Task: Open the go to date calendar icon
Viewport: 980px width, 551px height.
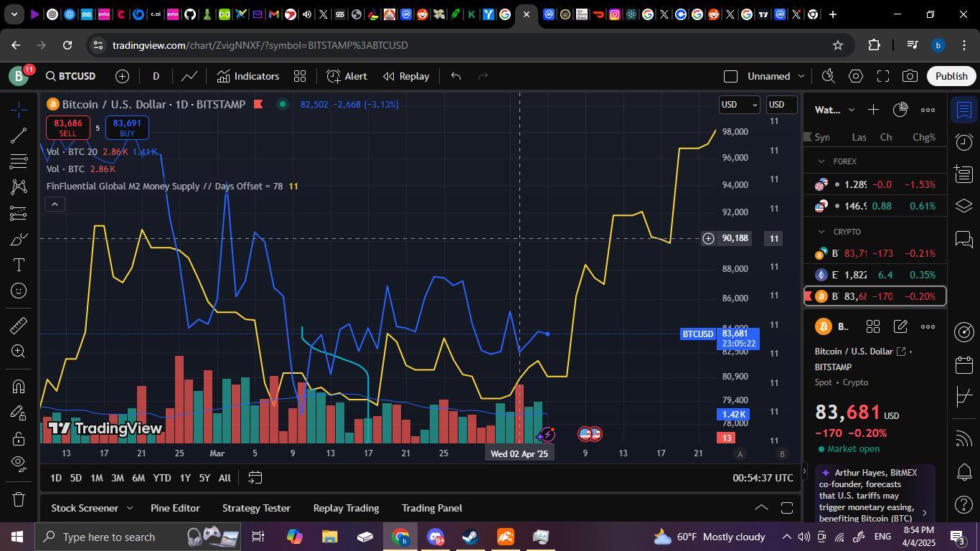Action: point(255,478)
